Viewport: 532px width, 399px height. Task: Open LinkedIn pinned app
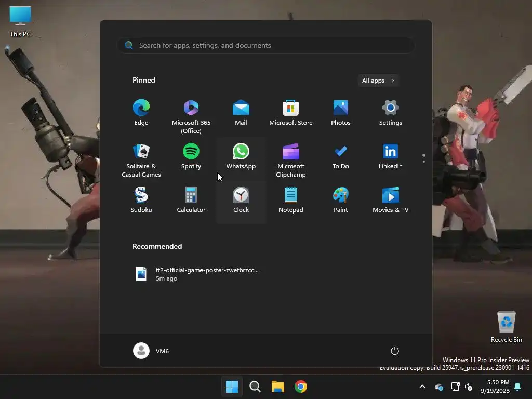[391, 157]
